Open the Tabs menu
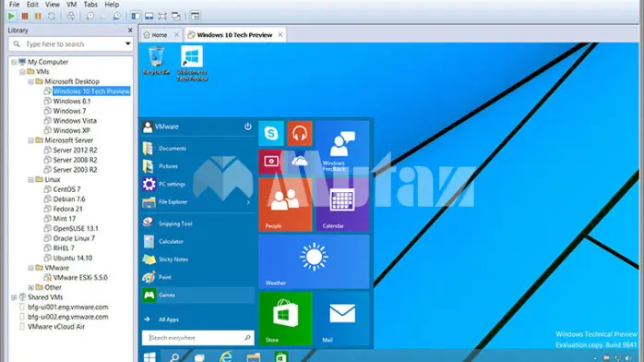This screenshot has width=644, height=362. [90, 5]
